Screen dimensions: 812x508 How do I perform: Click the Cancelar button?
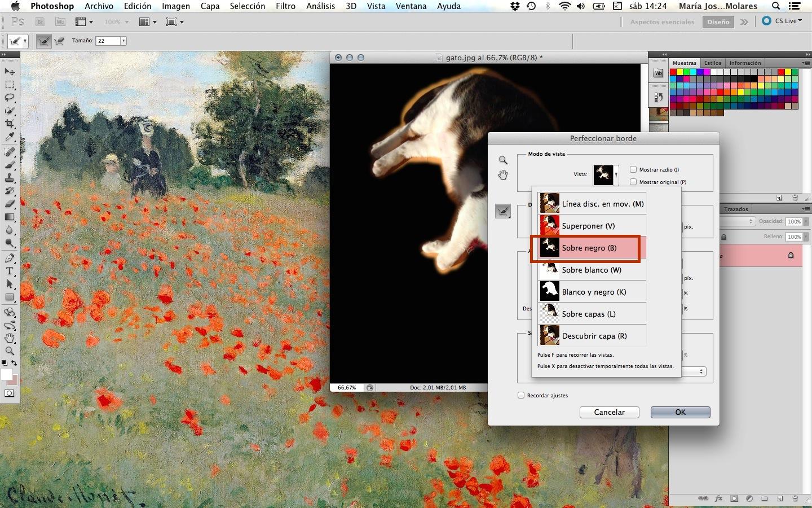(609, 412)
